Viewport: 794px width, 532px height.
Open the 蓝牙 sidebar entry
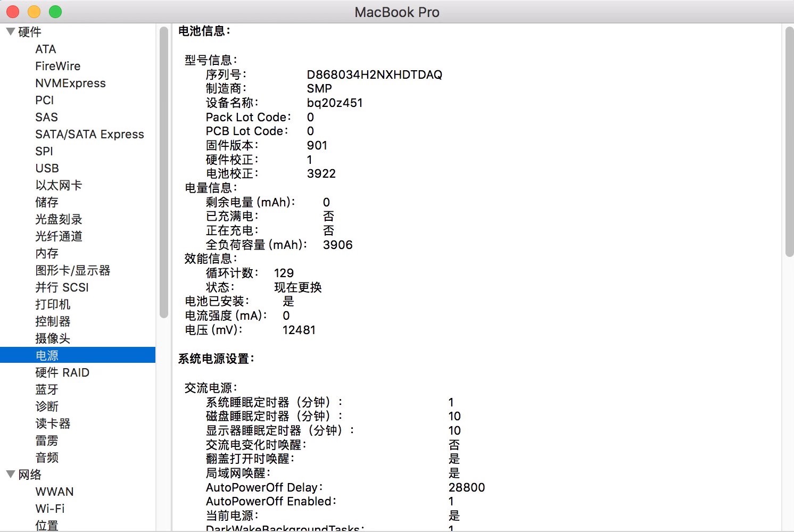(x=47, y=389)
